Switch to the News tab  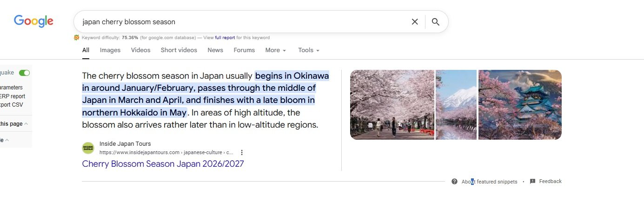coord(215,50)
